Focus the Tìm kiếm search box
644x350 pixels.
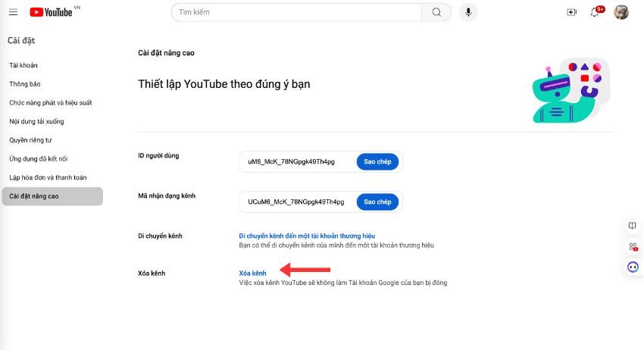[x=296, y=12]
